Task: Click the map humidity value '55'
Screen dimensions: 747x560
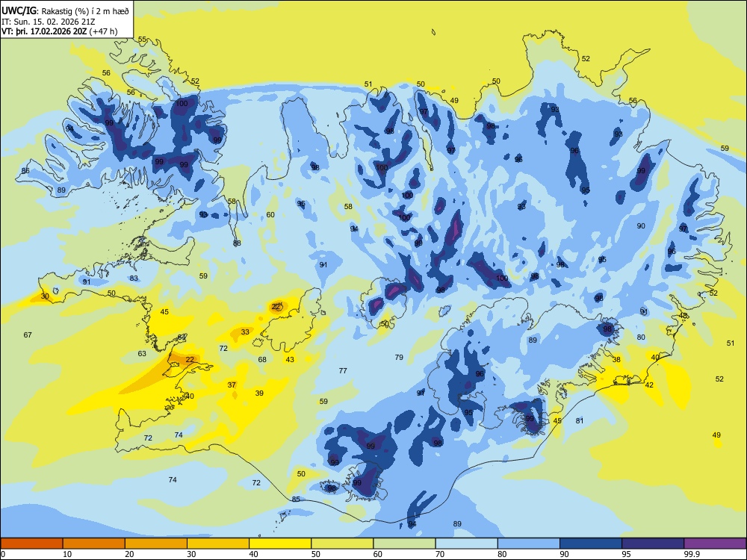Action: pyautogui.click(x=142, y=40)
